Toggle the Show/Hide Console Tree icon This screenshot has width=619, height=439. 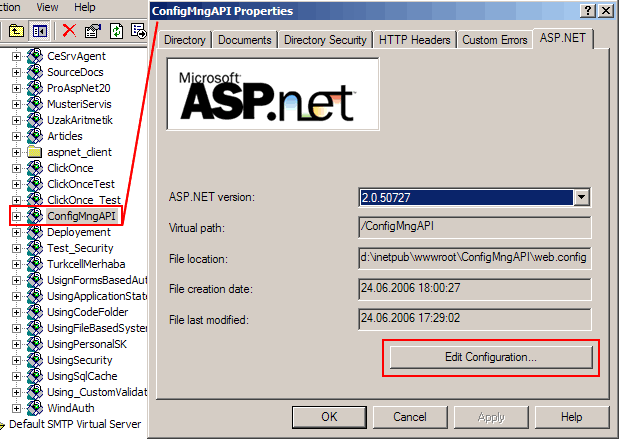pyautogui.click(x=39, y=31)
